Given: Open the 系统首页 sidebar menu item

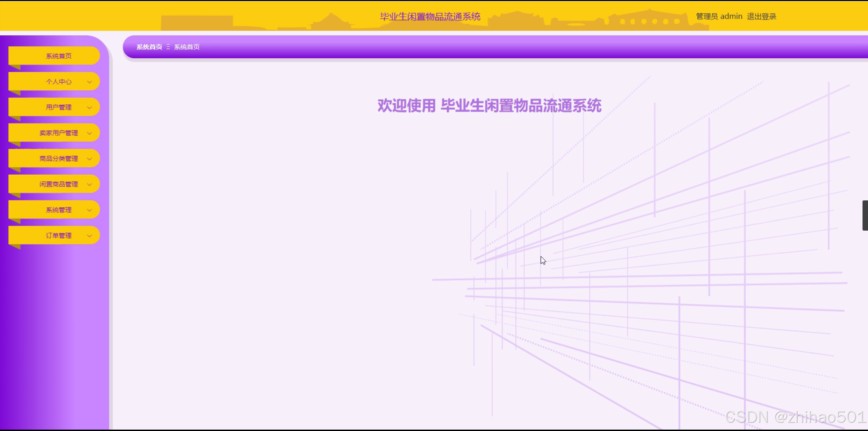Looking at the screenshot, I should [x=59, y=56].
